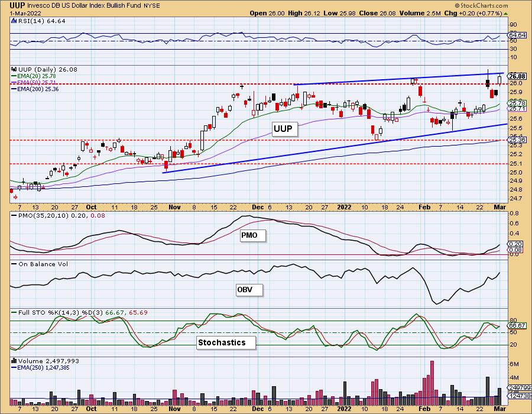Viewport: 532px width, 414px height.
Task: Click the green EMA(20) legend line swatch
Action: pos(14,76)
